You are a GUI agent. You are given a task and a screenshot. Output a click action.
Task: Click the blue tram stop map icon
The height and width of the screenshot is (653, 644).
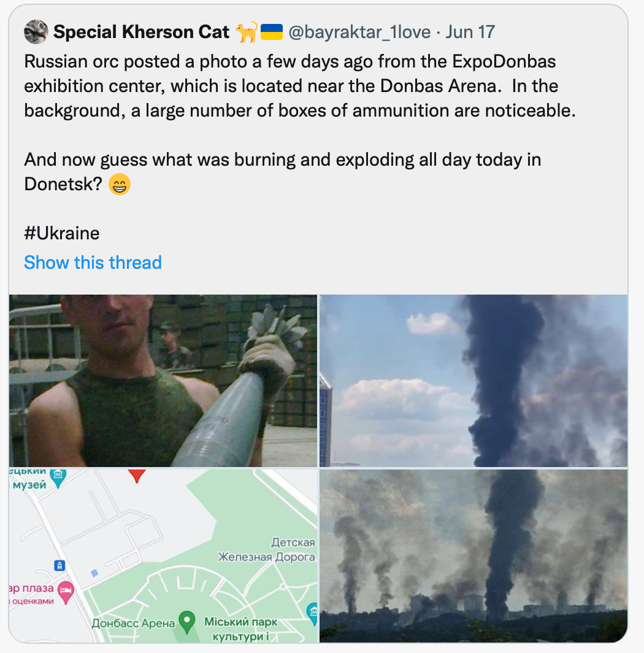tap(59, 565)
